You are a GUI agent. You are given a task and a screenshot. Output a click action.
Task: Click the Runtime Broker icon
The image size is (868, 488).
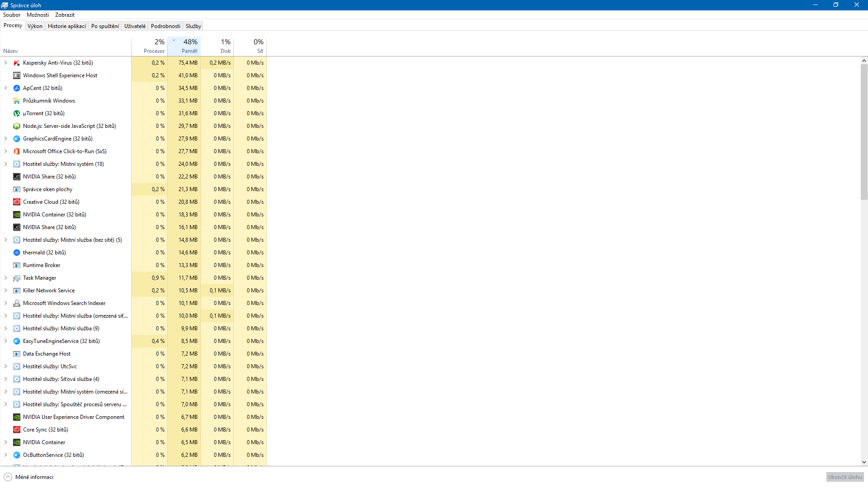(x=17, y=265)
